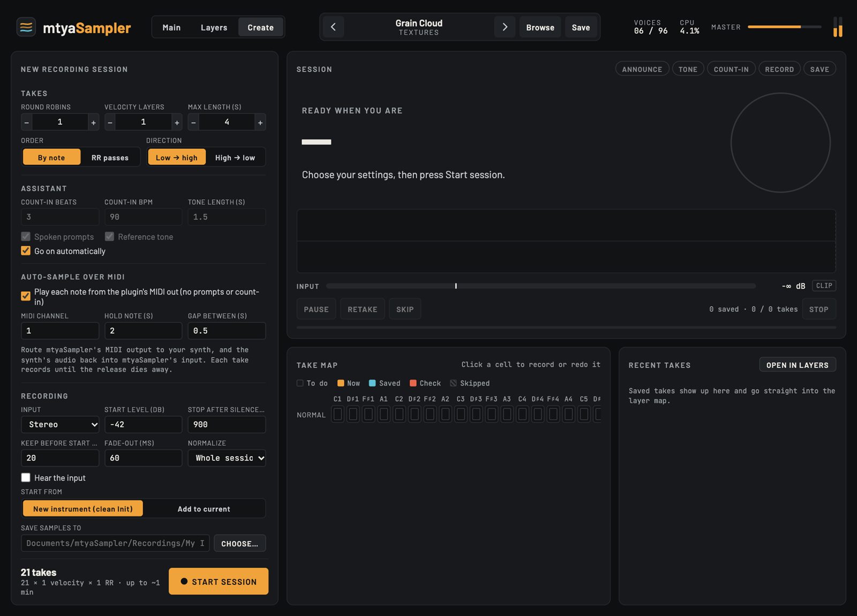Click the Save stage pill
This screenshot has width=857, height=616.
820,69
